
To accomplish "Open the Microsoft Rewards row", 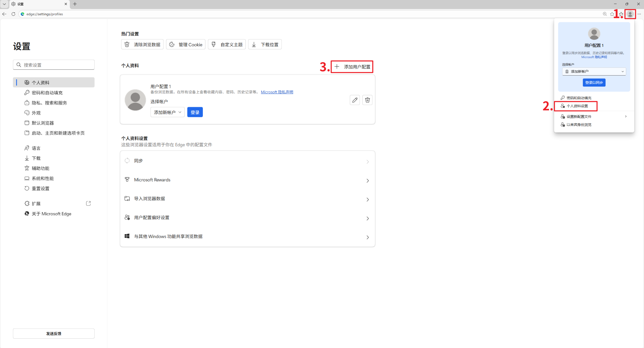I will [x=247, y=180].
